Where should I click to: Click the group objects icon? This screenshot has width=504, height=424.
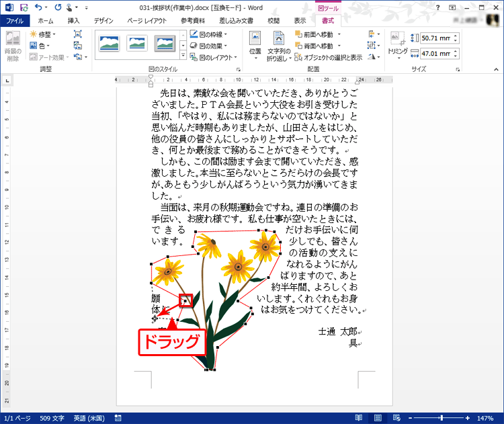[x=373, y=45]
